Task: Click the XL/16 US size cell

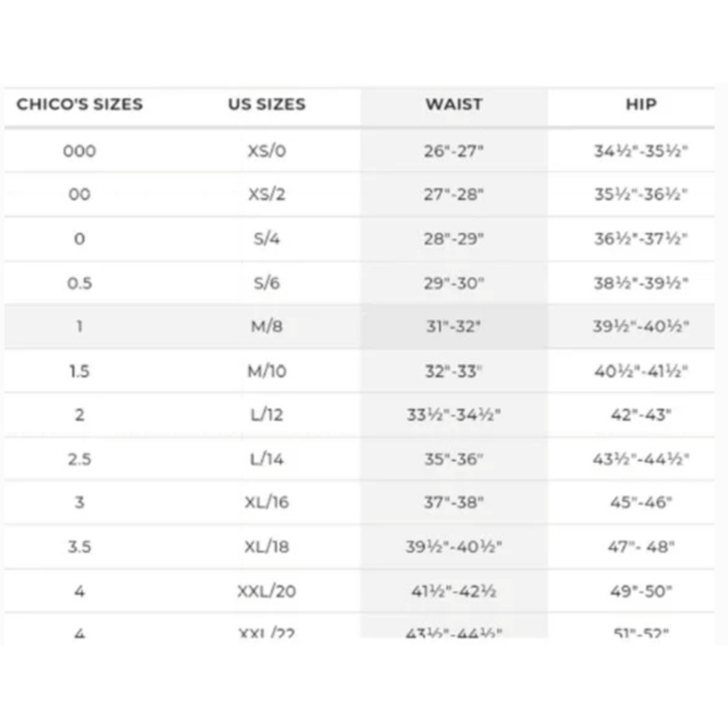Action: [267, 502]
